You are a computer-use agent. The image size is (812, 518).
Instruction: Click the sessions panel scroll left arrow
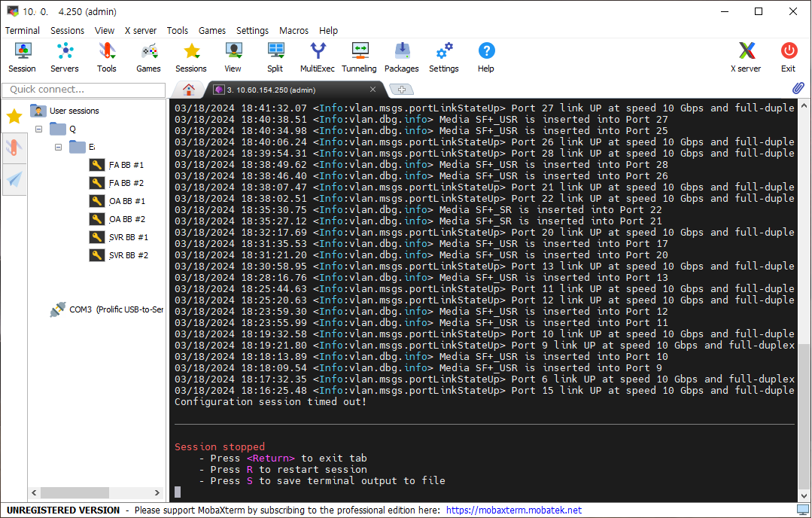(x=34, y=492)
